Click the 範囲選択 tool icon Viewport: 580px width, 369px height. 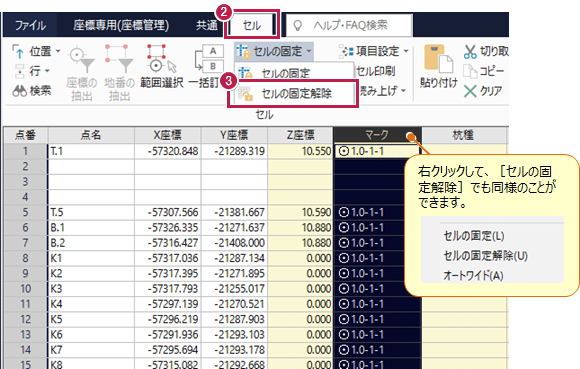pos(161,58)
